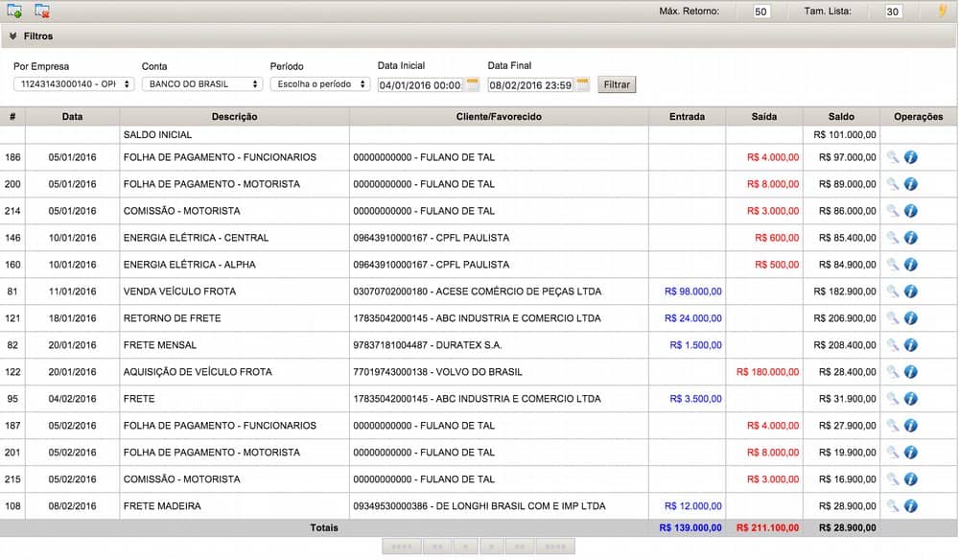Show info icon for row 95
959x560 pixels.
911,399
